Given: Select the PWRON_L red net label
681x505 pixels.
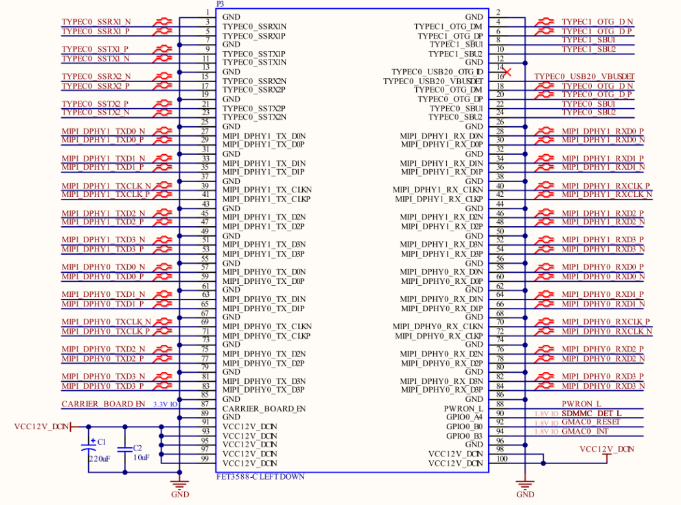Looking at the screenshot, I should 581,404.
